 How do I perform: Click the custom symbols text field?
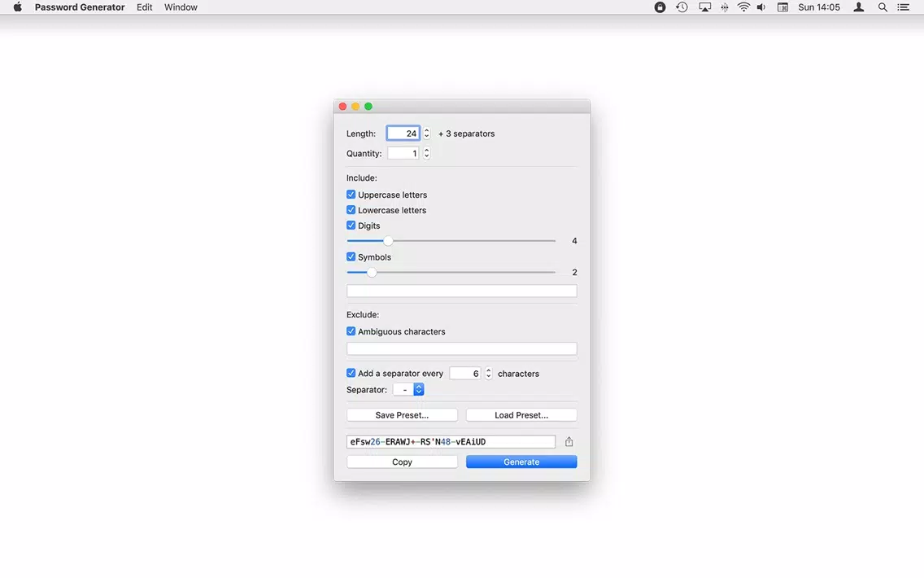[461, 291]
